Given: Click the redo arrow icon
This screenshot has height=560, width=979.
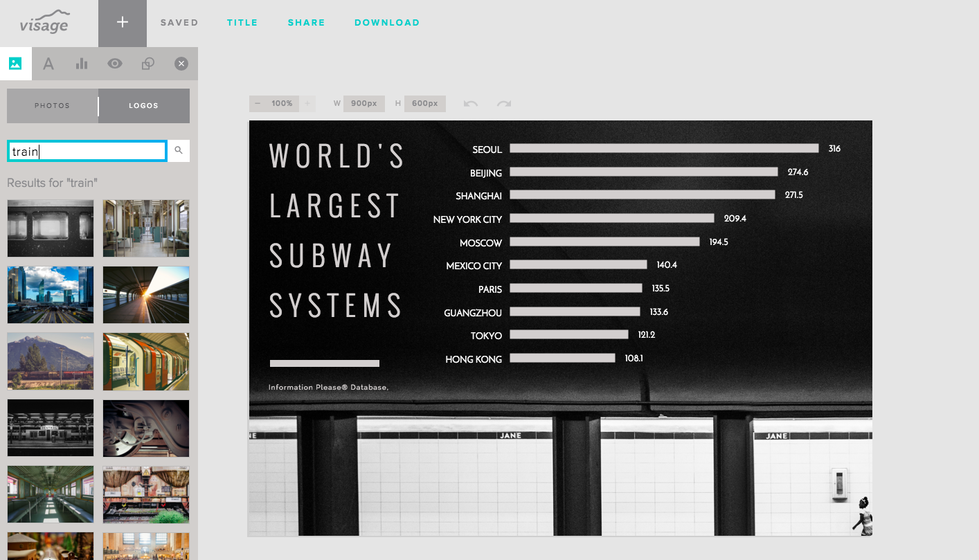Looking at the screenshot, I should 504,104.
